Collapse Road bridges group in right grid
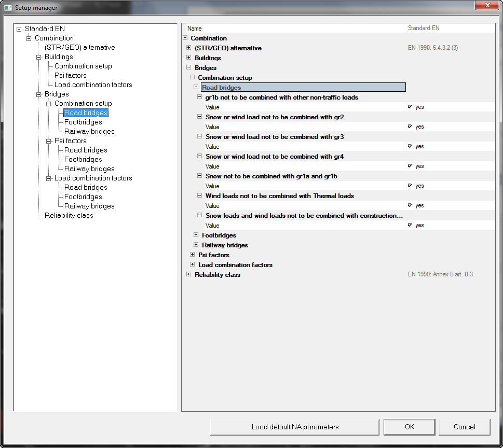This screenshot has width=503, height=448. (x=196, y=87)
